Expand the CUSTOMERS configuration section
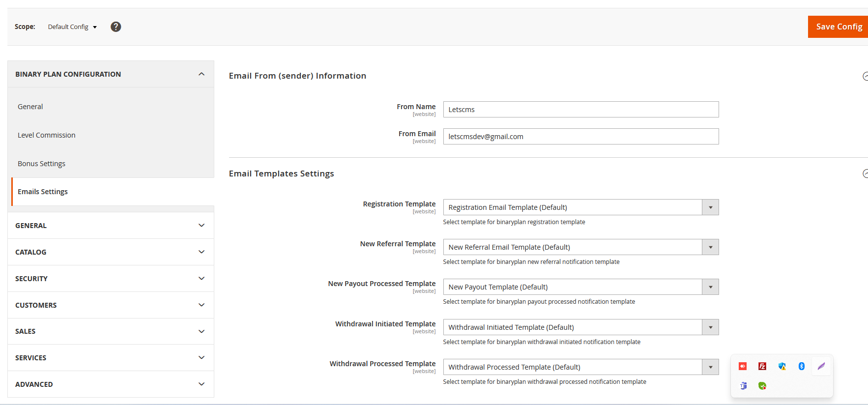Screen dimensions: 868x405 click(111, 305)
